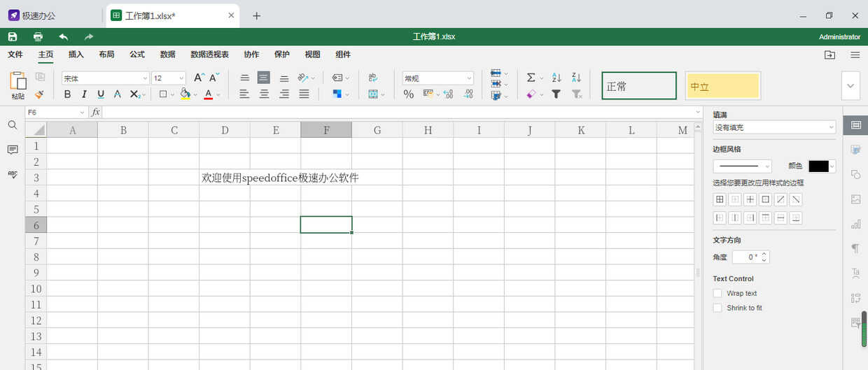Enable the Wrap text checkbox
The image size is (868, 370).
click(x=717, y=293)
